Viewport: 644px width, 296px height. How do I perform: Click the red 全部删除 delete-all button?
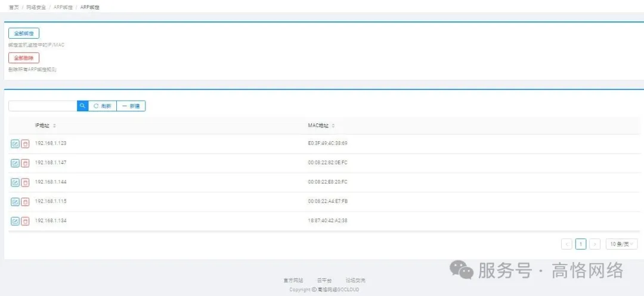[x=24, y=58]
